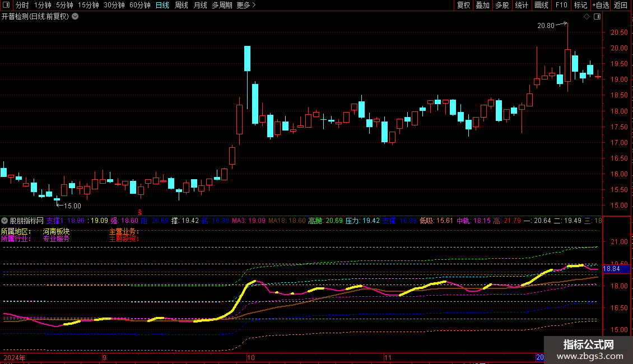633x364 pixels.
Task: Click month 9 on the time axis
Action: [x=104, y=357]
